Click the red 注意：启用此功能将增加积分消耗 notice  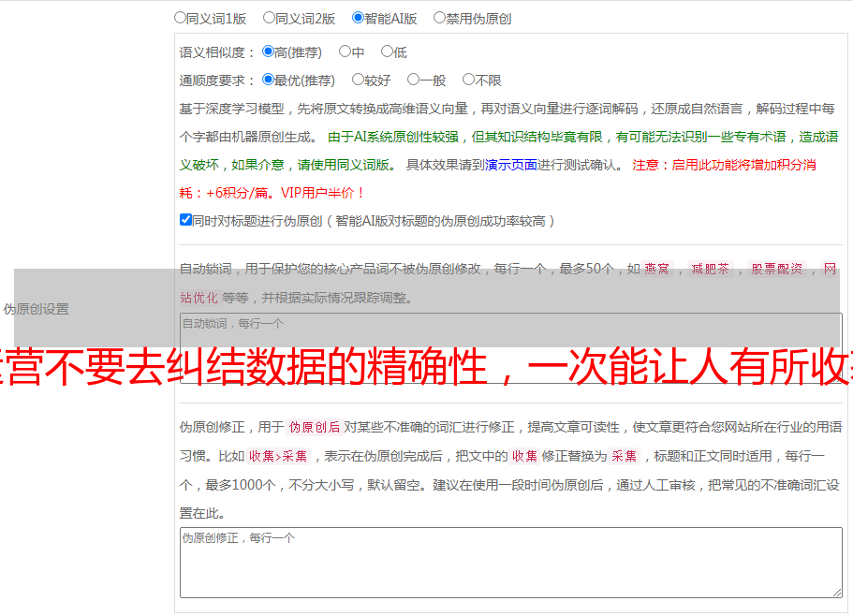coord(498,179)
